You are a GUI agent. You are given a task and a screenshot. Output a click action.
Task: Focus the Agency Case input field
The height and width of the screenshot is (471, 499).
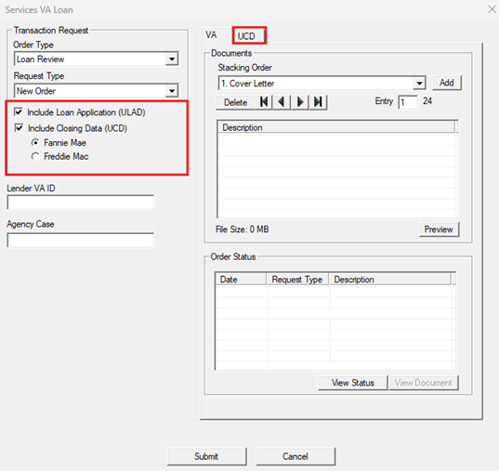(x=80, y=240)
